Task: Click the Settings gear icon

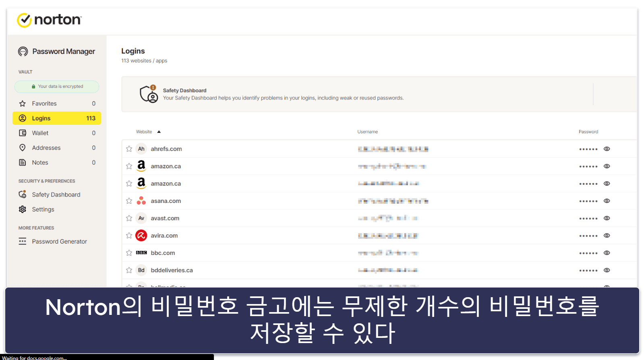Action: click(x=23, y=209)
